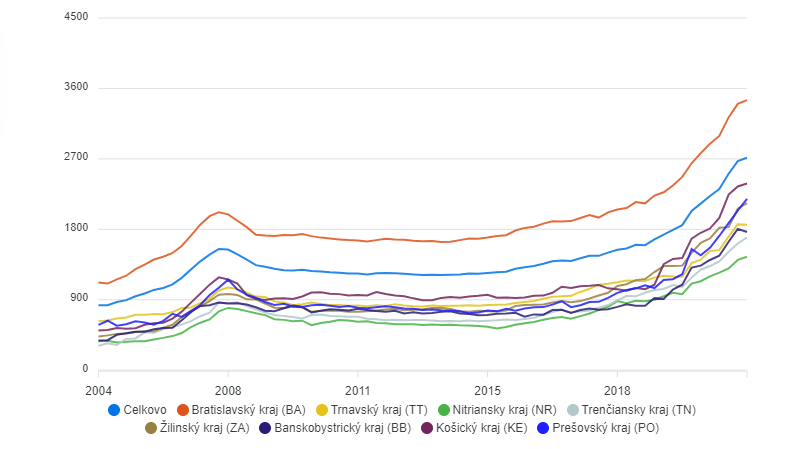Screen dimensions: 798x449
Task: Toggle Nitriansky kraj (NR) legend text
Action: [x=504, y=410]
